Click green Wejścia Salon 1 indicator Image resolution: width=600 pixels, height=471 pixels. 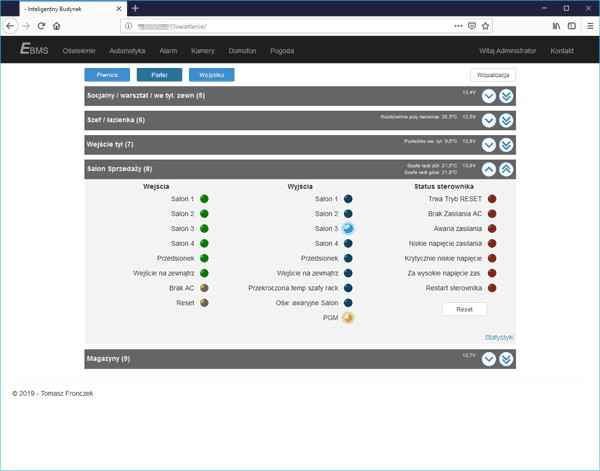[x=204, y=199]
